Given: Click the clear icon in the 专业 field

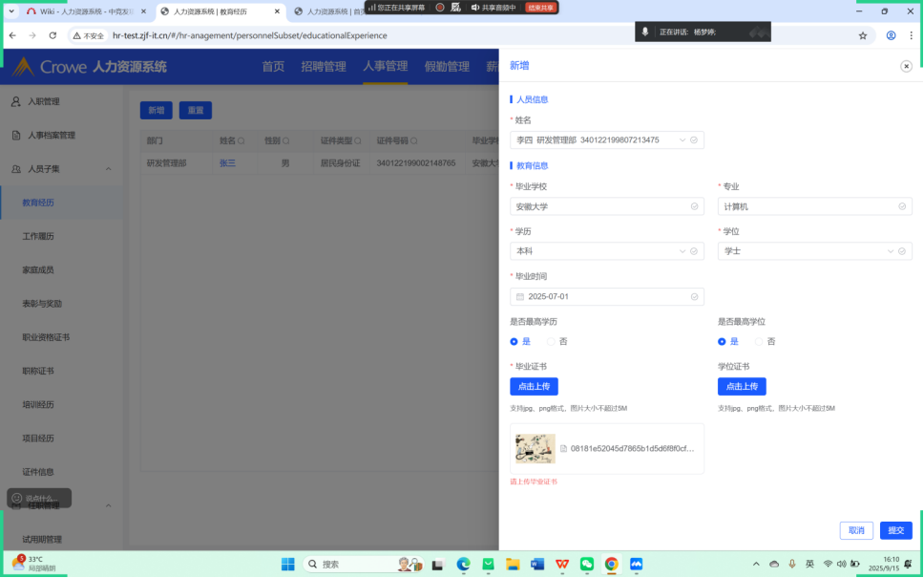Looking at the screenshot, I should pyautogui.click(x=902, y=206).
